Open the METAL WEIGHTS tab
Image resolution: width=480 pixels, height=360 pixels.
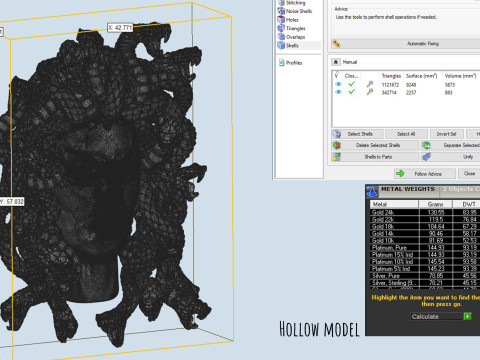[408, 189]
